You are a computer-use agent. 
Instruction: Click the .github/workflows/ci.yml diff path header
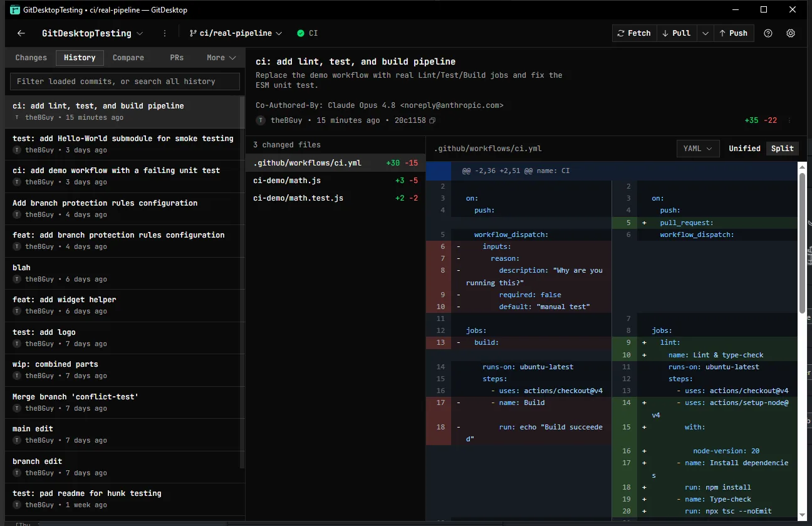[488, 149]
